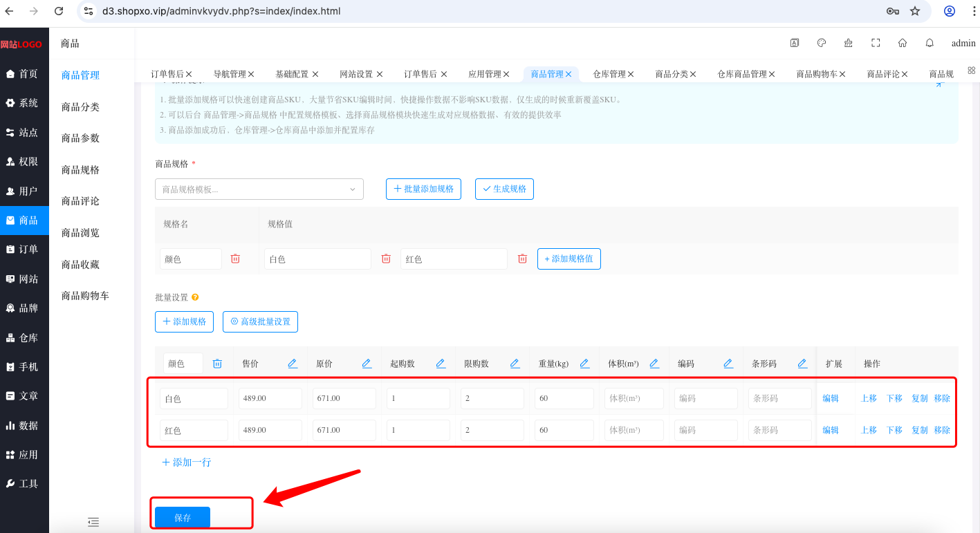Click edit pencil icon next to 原价 header
The width and height of the screenshot is (980, 533).
[367, 364]
